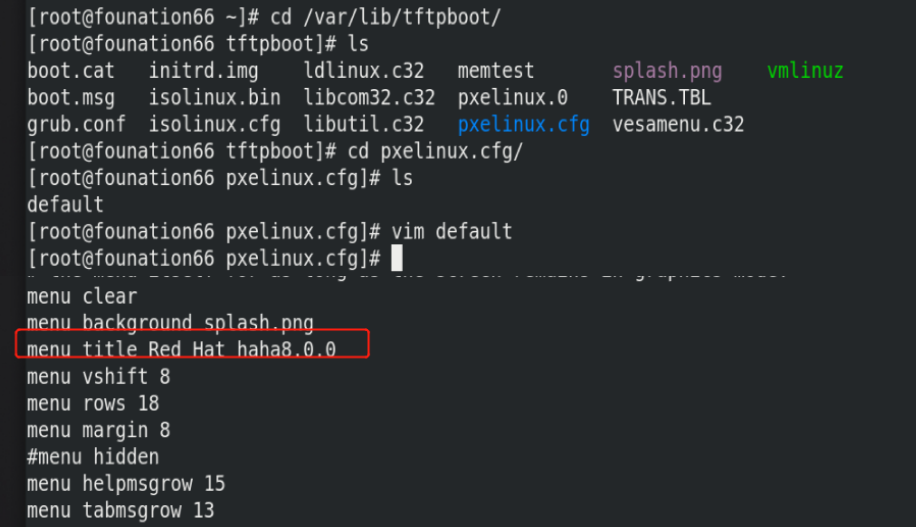This screenshot has height=527, width=916.
Task: Click the '#menu hidden' commented line
Action: click(x=92, y=456)
